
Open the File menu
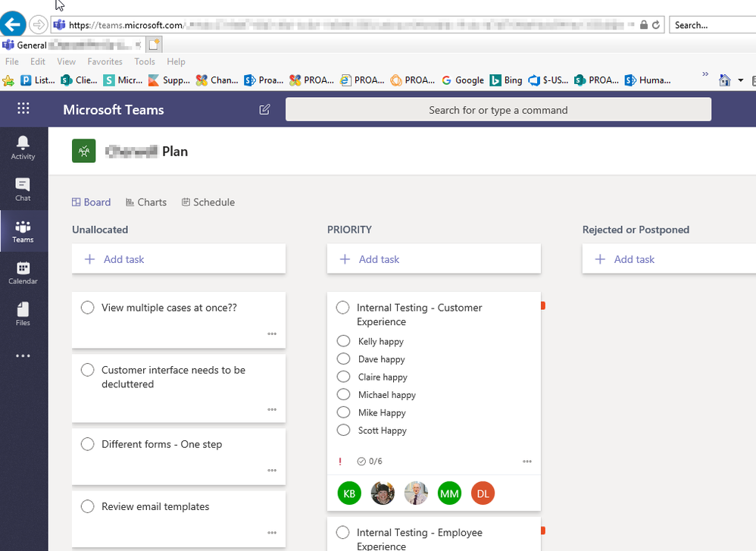(12, 61)
